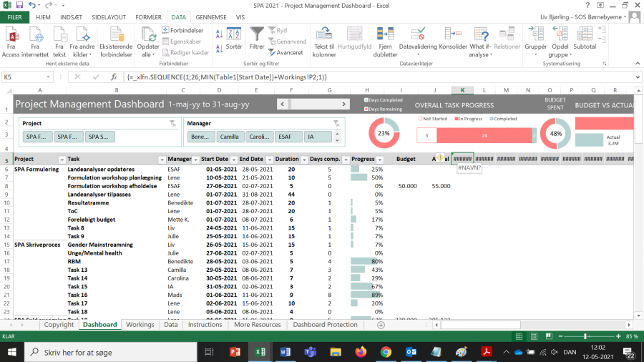This screenshot has width=644, height=362.
Task: Open What if-analyse tool
Action: pyautogui.click(x=481, y=42)
